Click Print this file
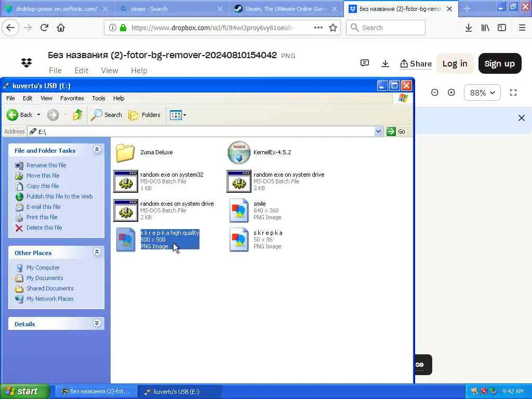 (42, 217)
